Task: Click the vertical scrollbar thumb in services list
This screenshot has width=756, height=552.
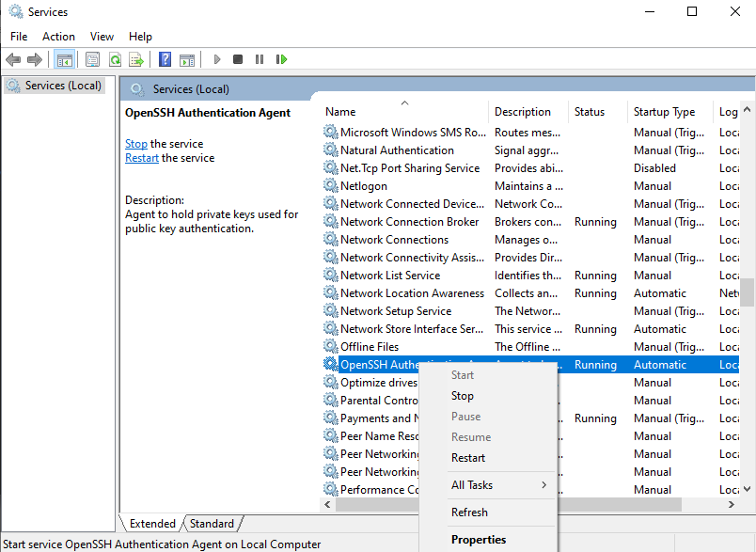Action: tap(748, 292)
